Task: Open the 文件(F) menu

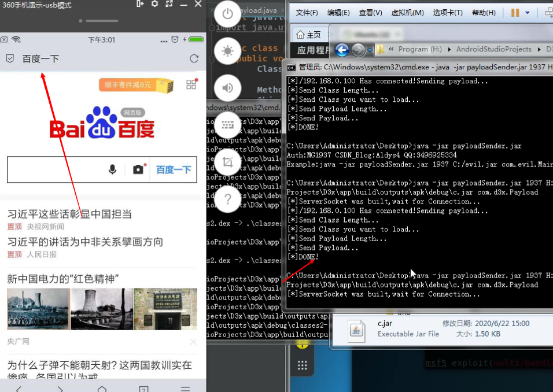Action: (307, 13)
